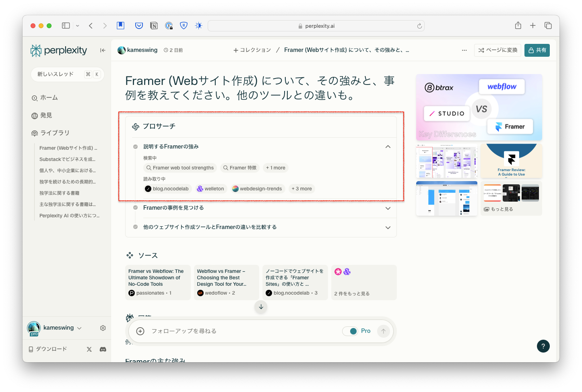Open the webdesign-trends source chip
This screenshot has width=582, height=392.
(257, 189)
